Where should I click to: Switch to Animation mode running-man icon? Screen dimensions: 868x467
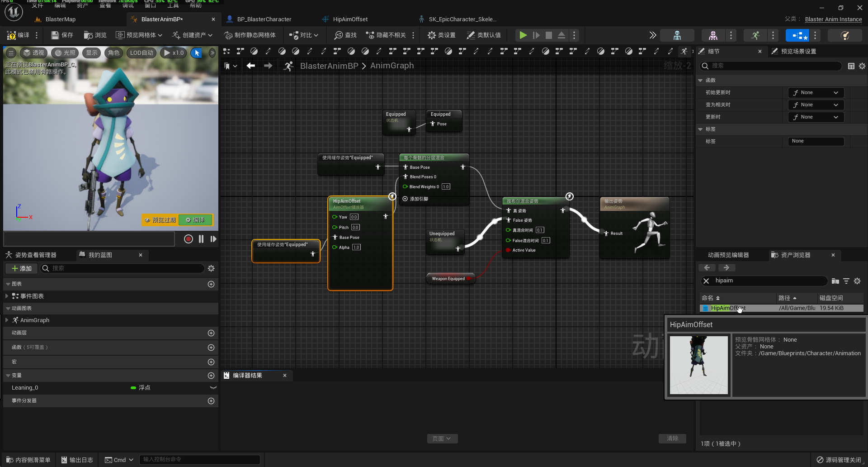755,35
